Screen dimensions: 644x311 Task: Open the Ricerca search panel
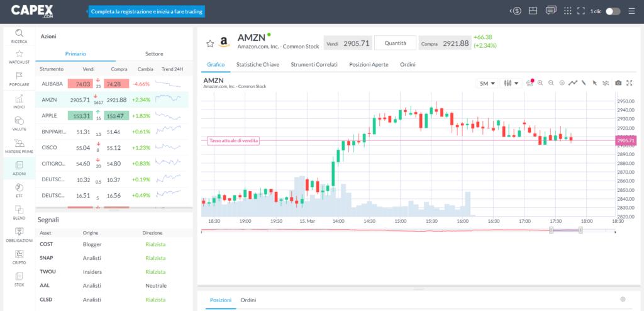point(19,37)
